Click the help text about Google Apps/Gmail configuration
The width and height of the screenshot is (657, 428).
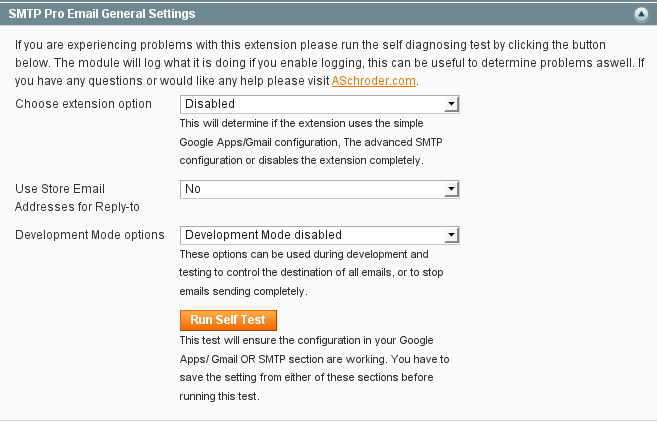[311, 142]
